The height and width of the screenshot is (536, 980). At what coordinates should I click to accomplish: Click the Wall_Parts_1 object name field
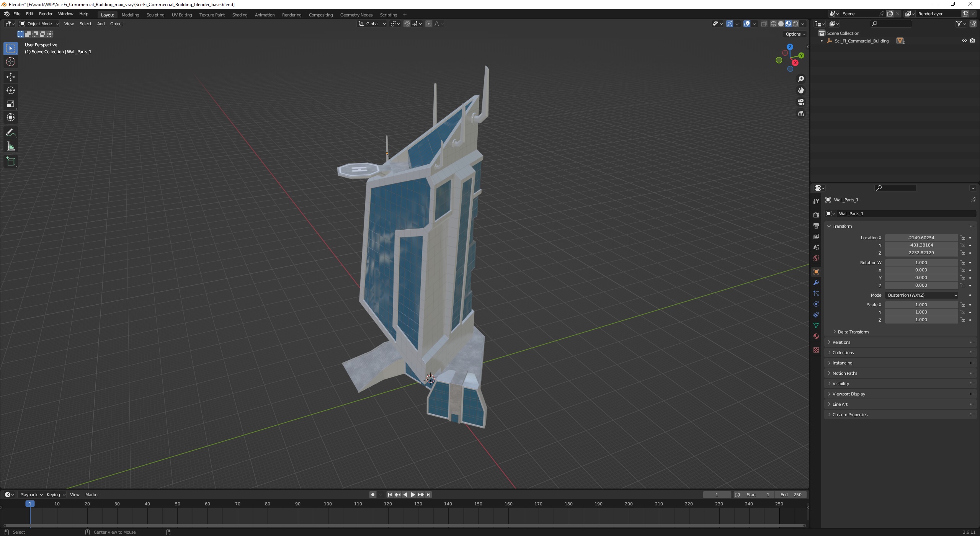point(906,214)
